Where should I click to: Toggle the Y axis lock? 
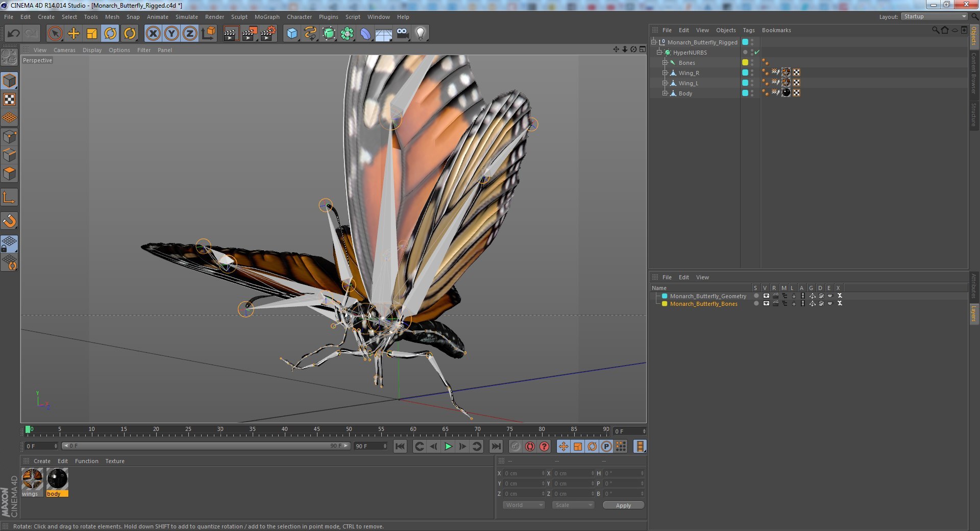click(171, 34)
